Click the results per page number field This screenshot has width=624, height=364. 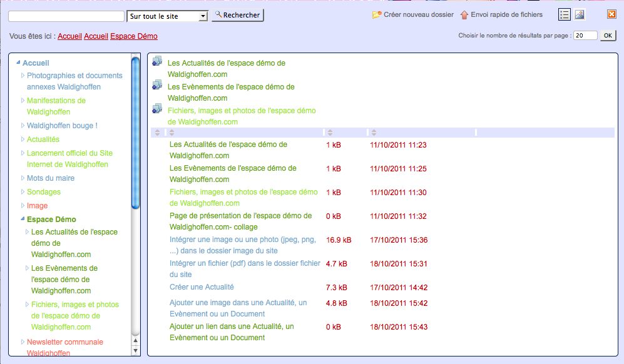(585, 36)
